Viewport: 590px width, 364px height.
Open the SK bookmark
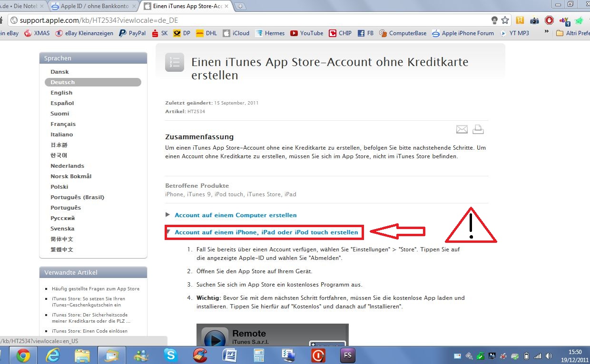(x=160, y=33)
